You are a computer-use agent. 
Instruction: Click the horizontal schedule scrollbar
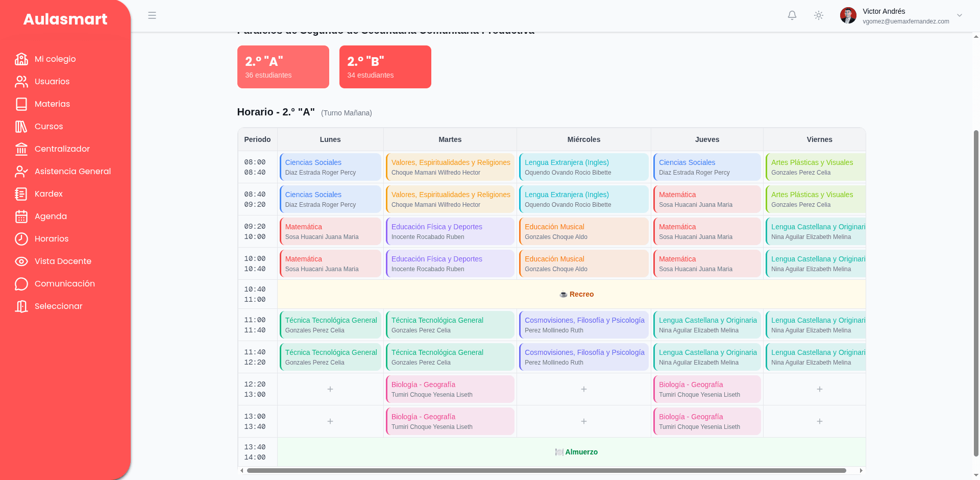[546, 470]
